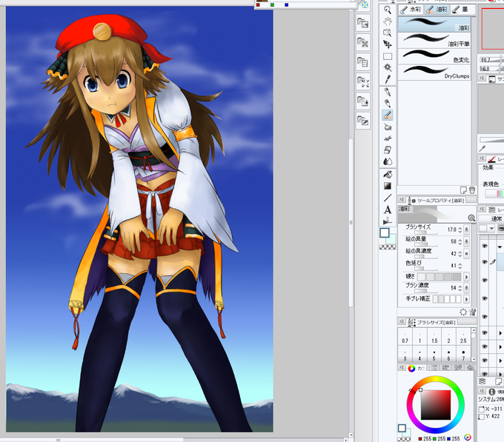Select the Gradient tool
Viewport: 504px width, 442px height.
click(388, 186)
